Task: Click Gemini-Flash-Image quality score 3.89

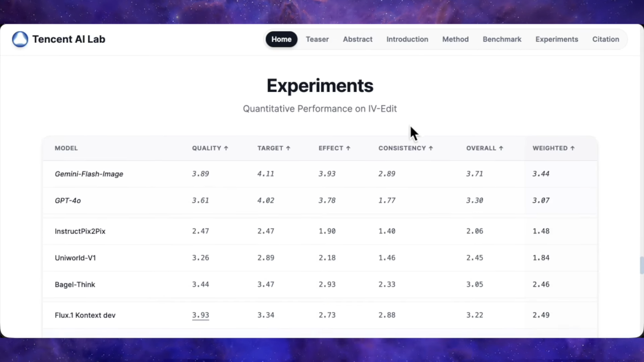Action: click(x=200, y=174)
